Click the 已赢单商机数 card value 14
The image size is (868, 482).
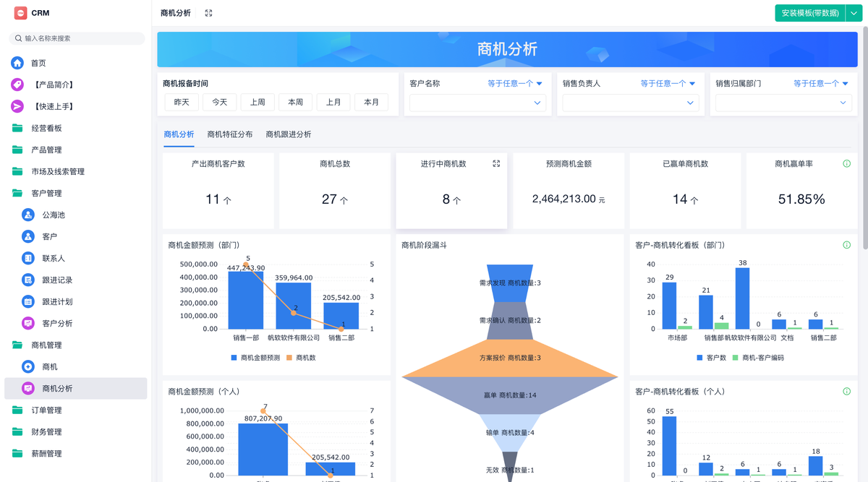click(680, 199)
